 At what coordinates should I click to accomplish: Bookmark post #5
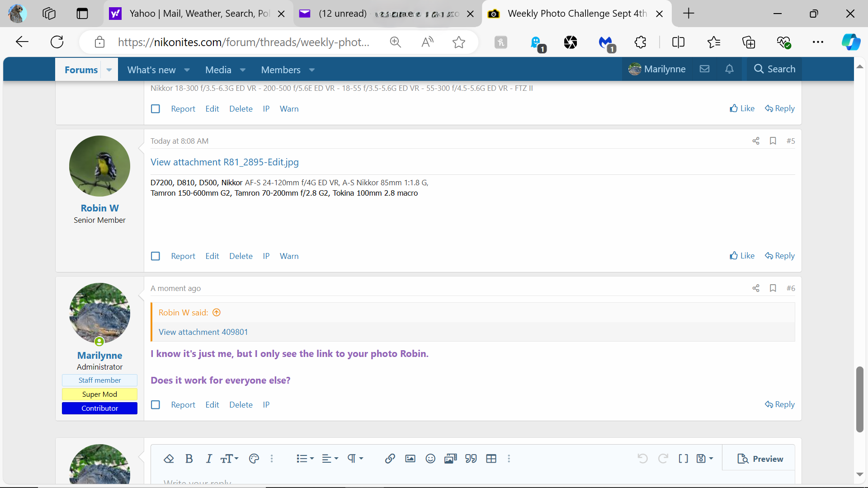point(773,141)
